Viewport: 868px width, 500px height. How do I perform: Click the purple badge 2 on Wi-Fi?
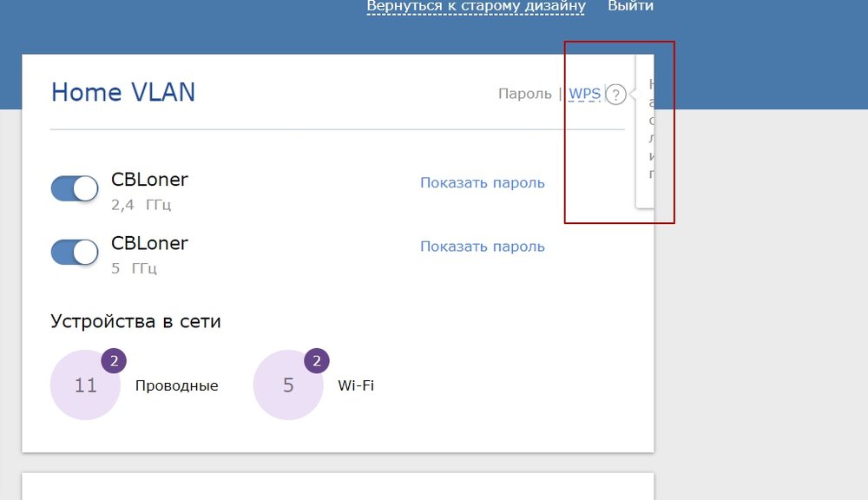point(317,361)
